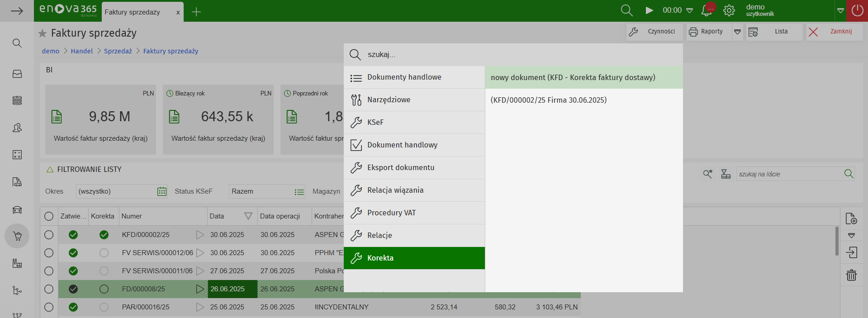Click the timer play icon
Screen dimensions: 868x318
coord(649,10)
